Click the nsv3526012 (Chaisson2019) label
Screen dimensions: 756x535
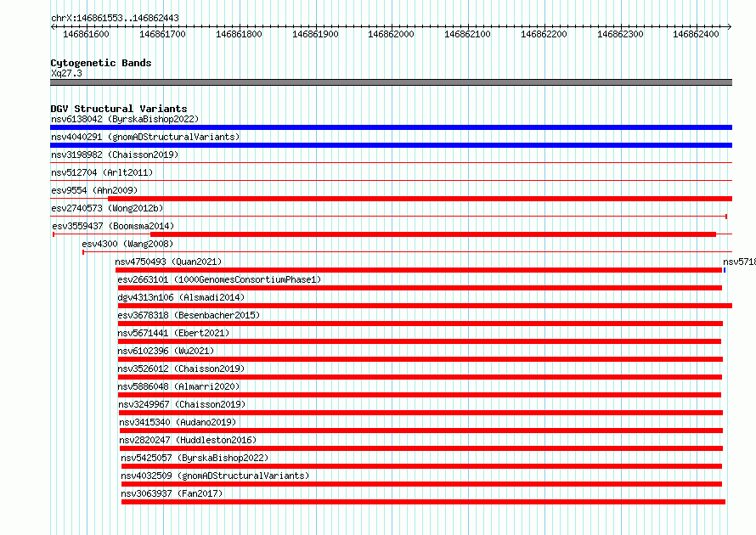[181, 369]
